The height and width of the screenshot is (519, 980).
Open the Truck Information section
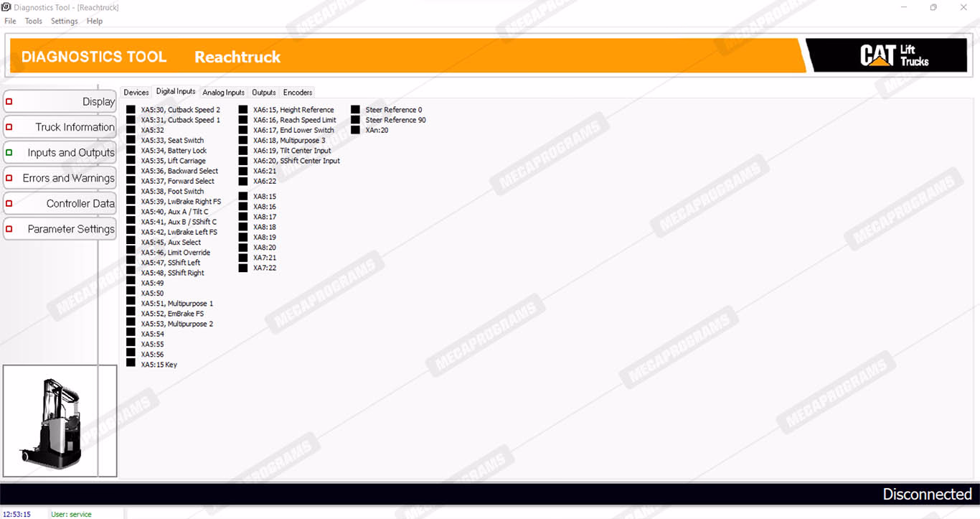pos(60,127)
